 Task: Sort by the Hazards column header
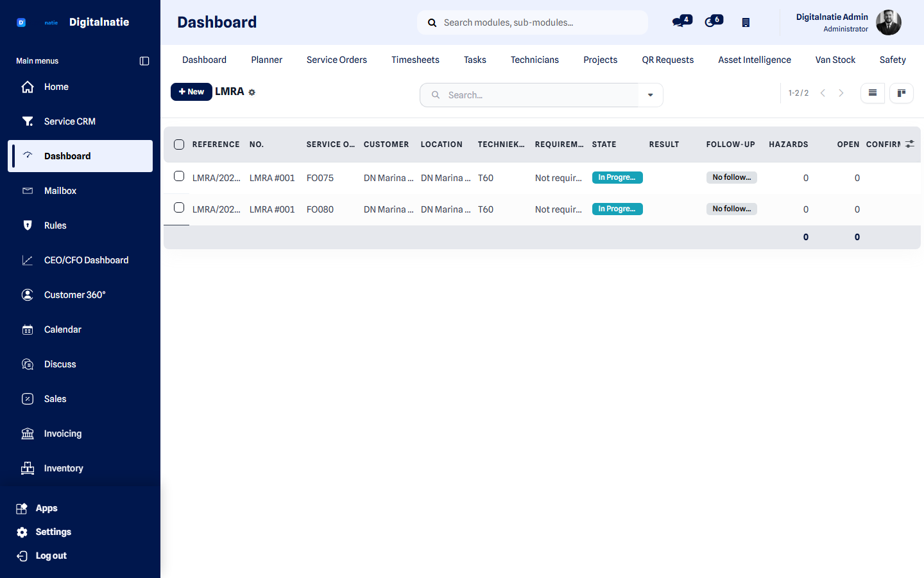789,144
